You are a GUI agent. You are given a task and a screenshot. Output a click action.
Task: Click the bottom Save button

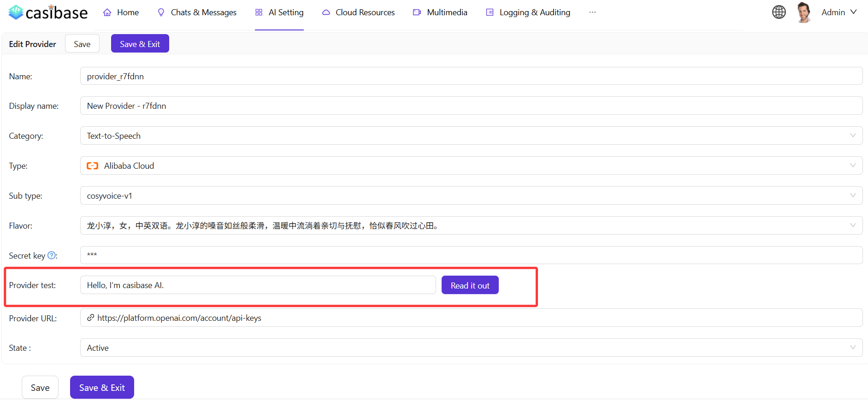pos(40,388)
